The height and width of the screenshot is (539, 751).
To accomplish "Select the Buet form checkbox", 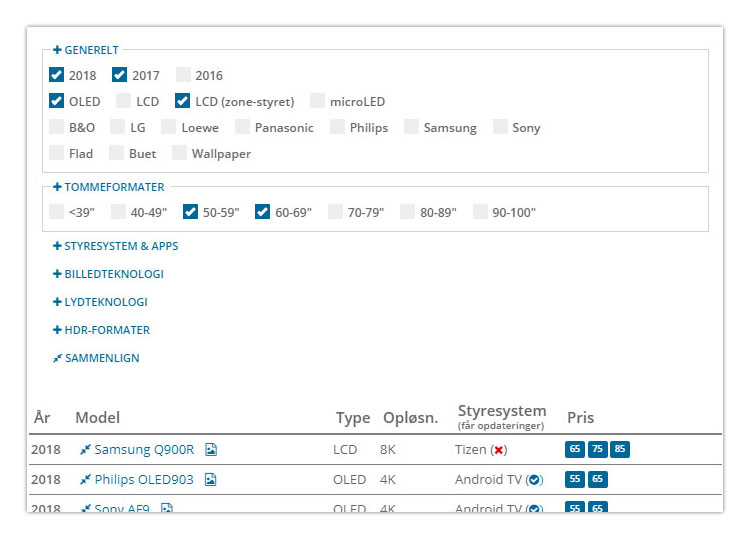I will (x=116, y=152).
